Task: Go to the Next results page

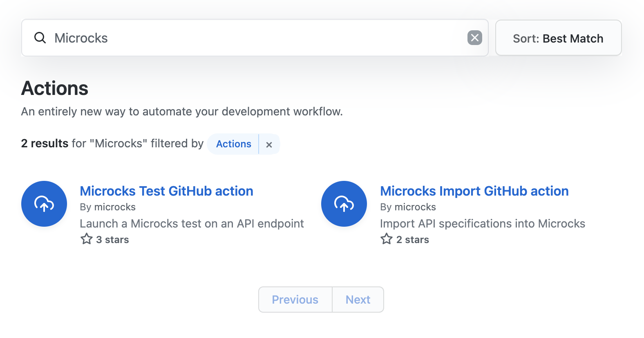Action: coord(358,300)
